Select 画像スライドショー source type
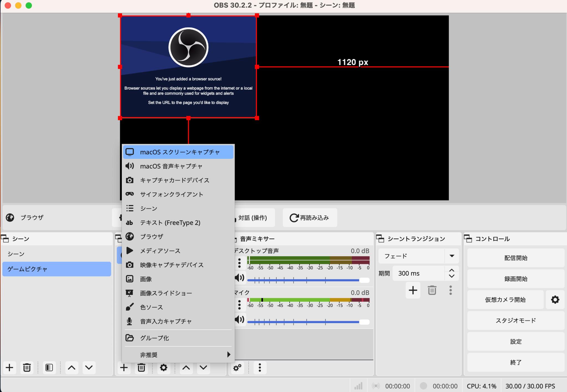The width and height of the screenshot is (567, 392). [x=178, y=293]
